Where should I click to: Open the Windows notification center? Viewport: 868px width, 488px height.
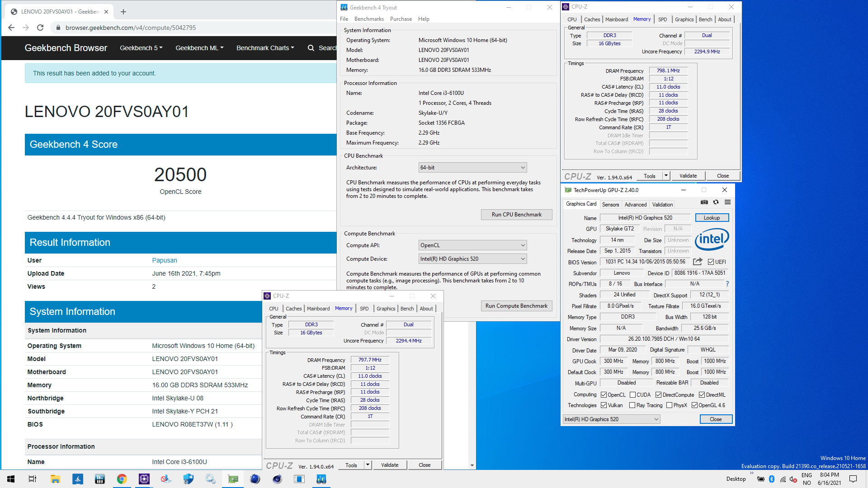point(853,479)
